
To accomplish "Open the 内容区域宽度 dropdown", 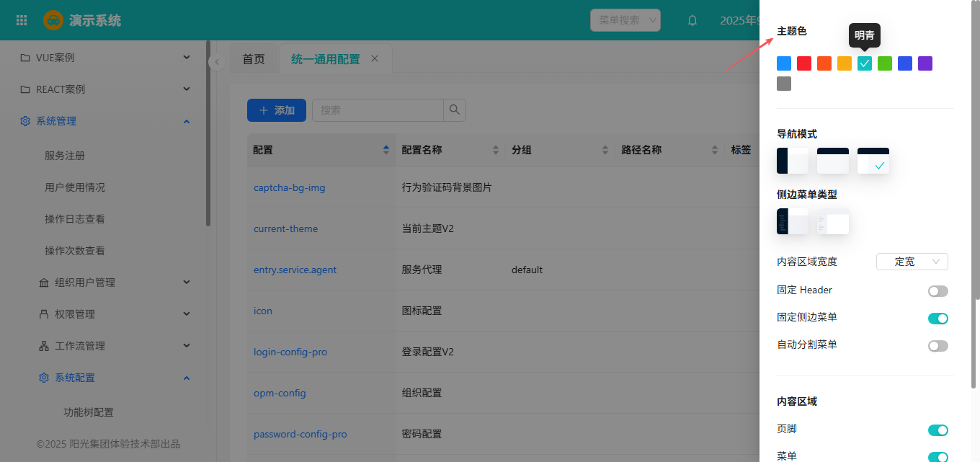I will coord(912,262).
